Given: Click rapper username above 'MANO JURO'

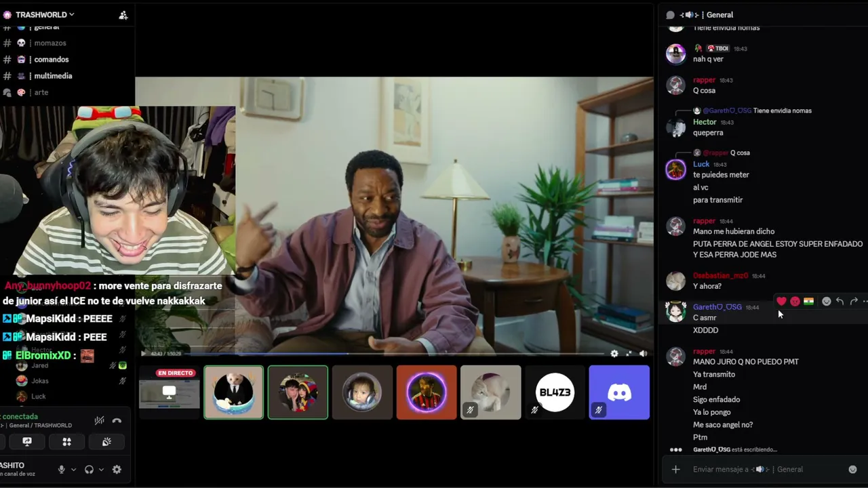Looking at the screenshot, I should pos(704,352).
